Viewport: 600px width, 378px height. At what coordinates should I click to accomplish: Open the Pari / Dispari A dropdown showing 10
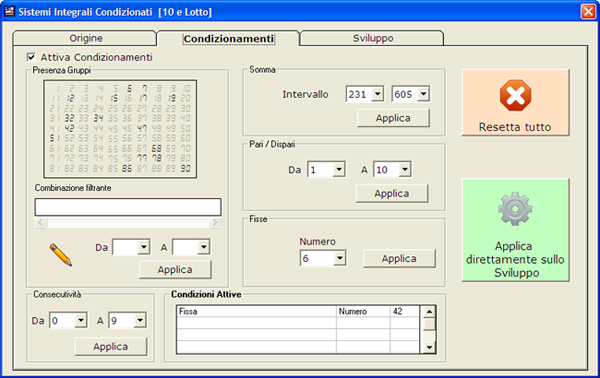click(x=405, y=169)
